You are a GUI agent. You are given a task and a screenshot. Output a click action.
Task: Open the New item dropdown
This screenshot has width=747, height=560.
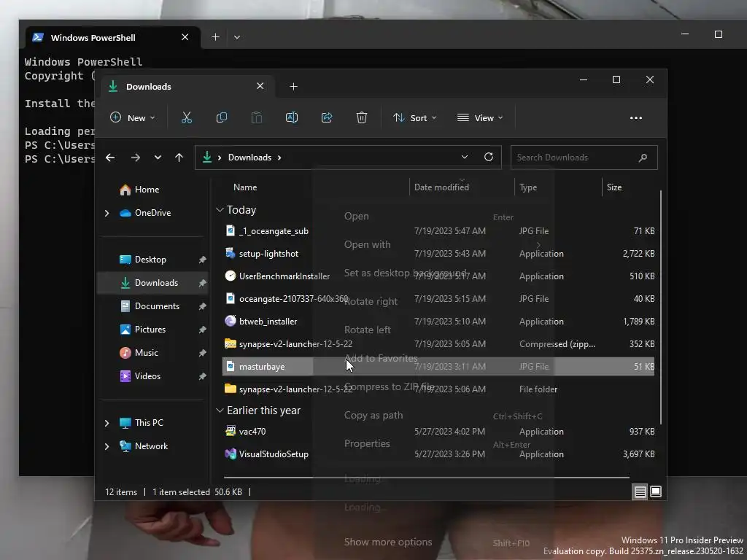[133, 117]
